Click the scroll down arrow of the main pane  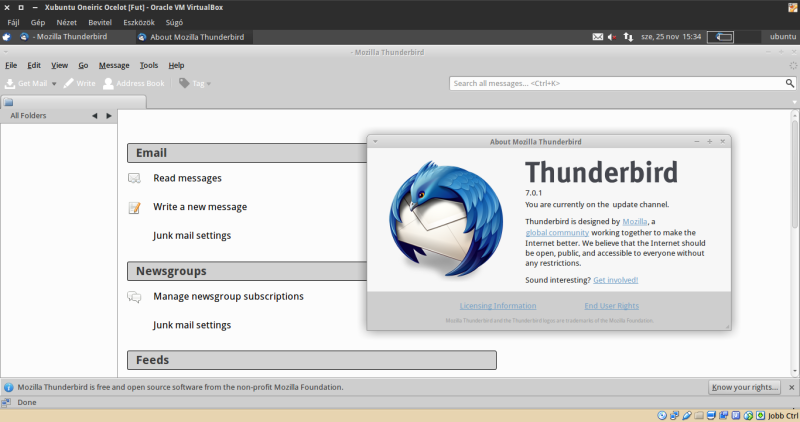tap(794, 372)
